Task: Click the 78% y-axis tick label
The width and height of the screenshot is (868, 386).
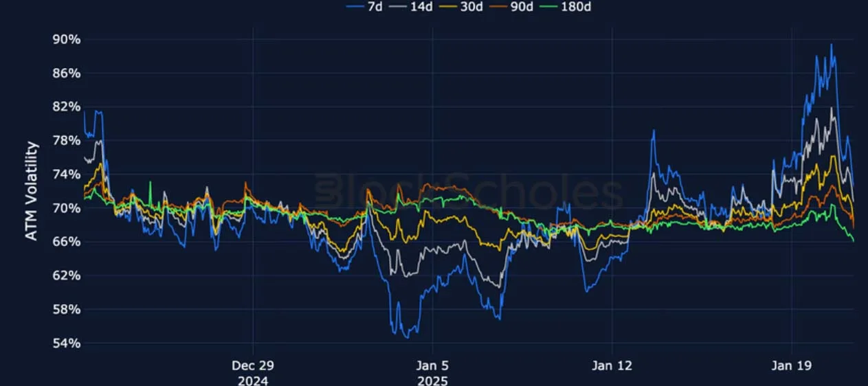Action: click(67, 140)
